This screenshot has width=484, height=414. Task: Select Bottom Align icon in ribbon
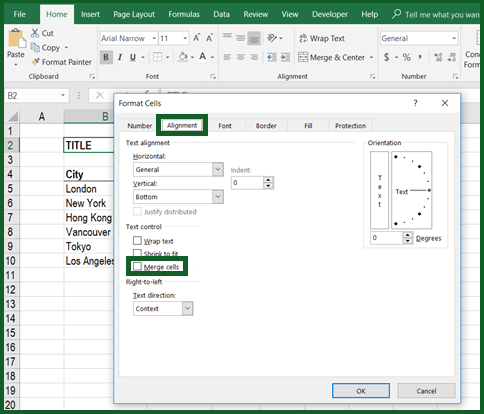(x=254, y=38)
